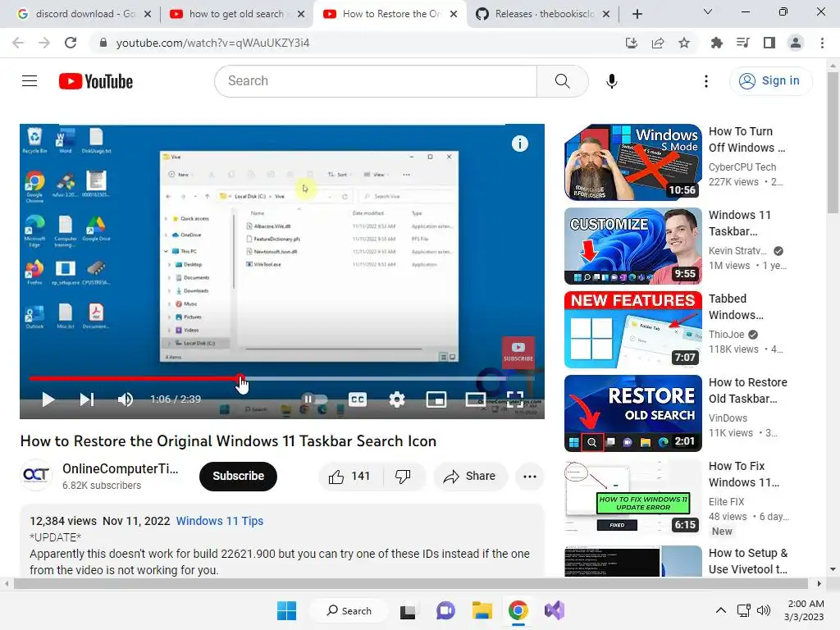This screenshot has width=840, height=630.
Task: Enable theater mode
Action: 476,399
